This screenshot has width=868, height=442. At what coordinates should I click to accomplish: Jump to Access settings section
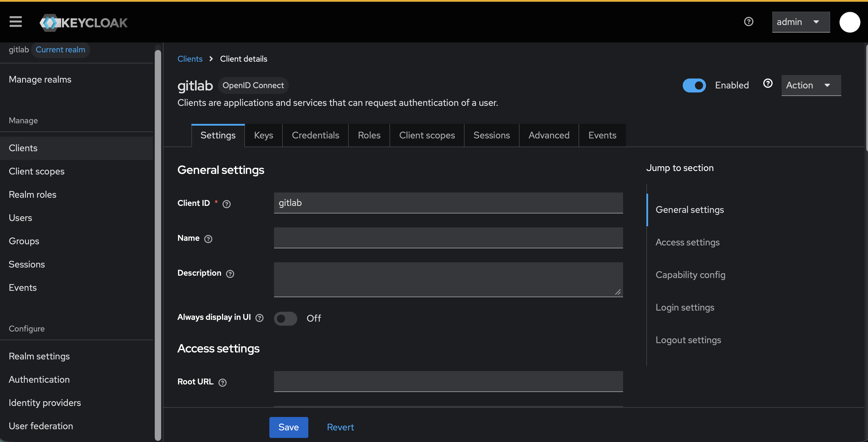(x=687, y=243)
